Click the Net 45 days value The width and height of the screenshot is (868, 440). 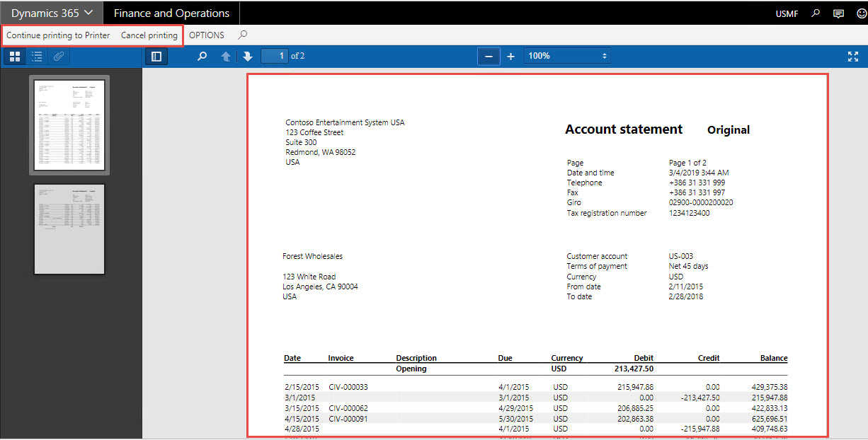688,266
